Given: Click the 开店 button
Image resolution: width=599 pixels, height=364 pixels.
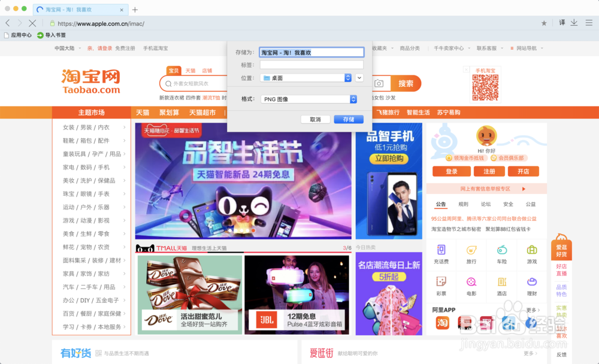Looking at the screenshot, I should pos(524,171).
